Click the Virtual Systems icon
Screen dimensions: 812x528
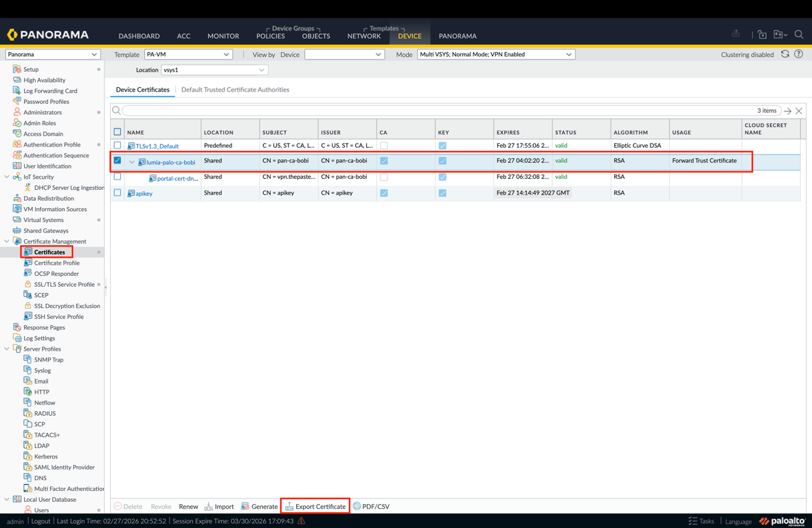[x=17, y=220]
